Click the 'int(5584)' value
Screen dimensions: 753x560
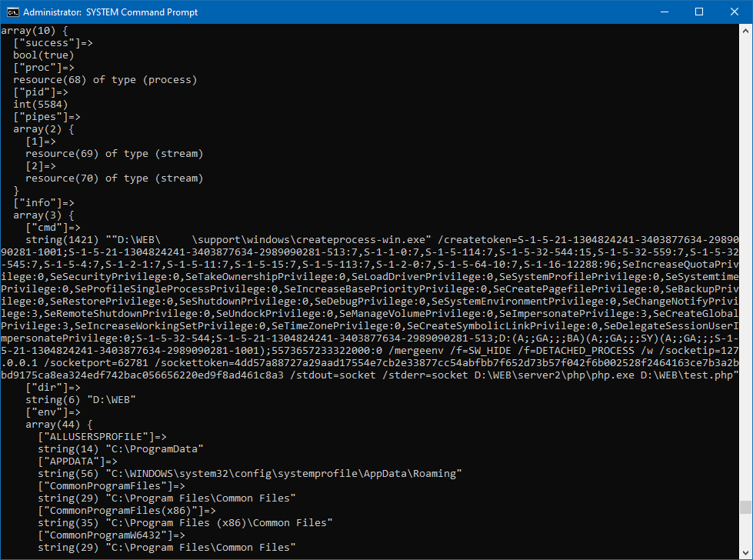tap(41, 104)
